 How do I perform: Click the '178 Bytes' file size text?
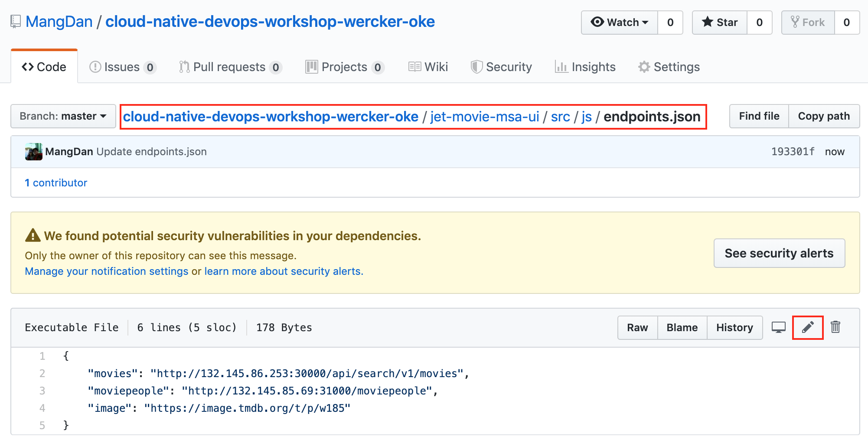(284, 328)
